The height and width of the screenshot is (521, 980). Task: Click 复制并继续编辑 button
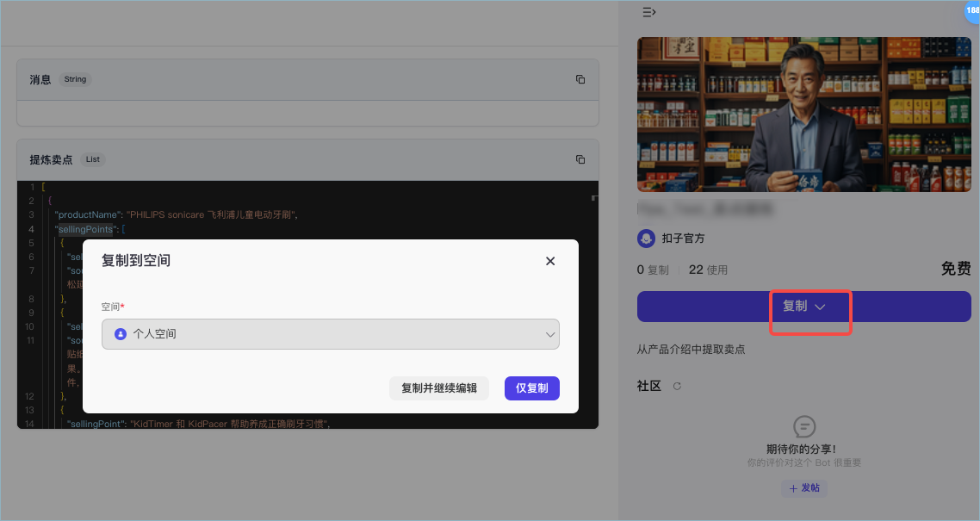pos(438,388)
